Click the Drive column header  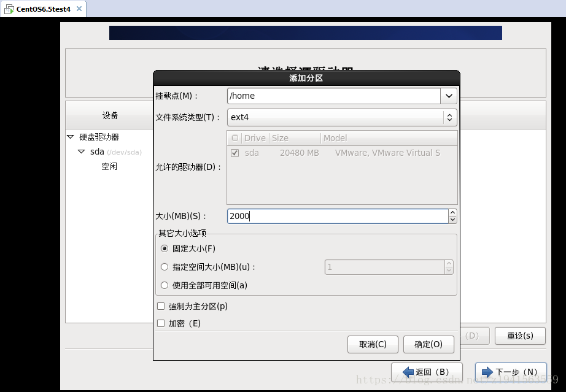255,138
